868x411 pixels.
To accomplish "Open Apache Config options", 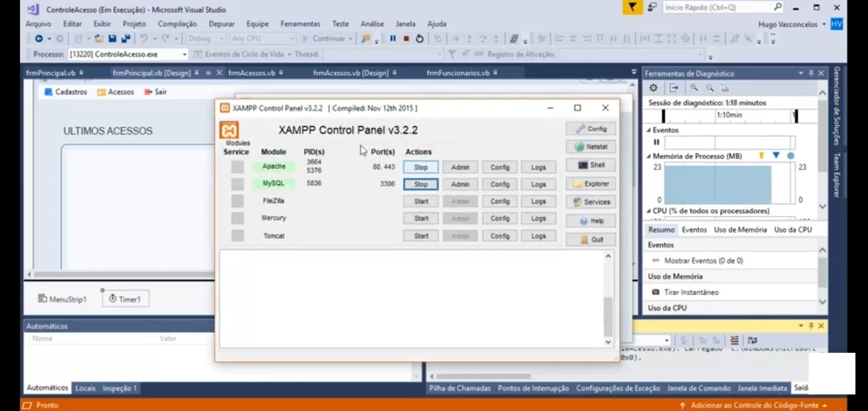I will pyautogui.click(x=500, y=167).
